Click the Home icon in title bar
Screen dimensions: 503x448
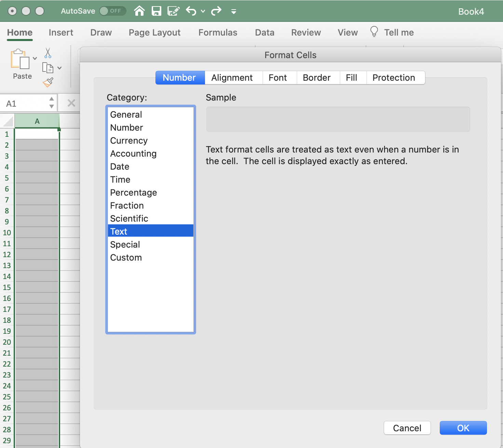coord(139,11)
